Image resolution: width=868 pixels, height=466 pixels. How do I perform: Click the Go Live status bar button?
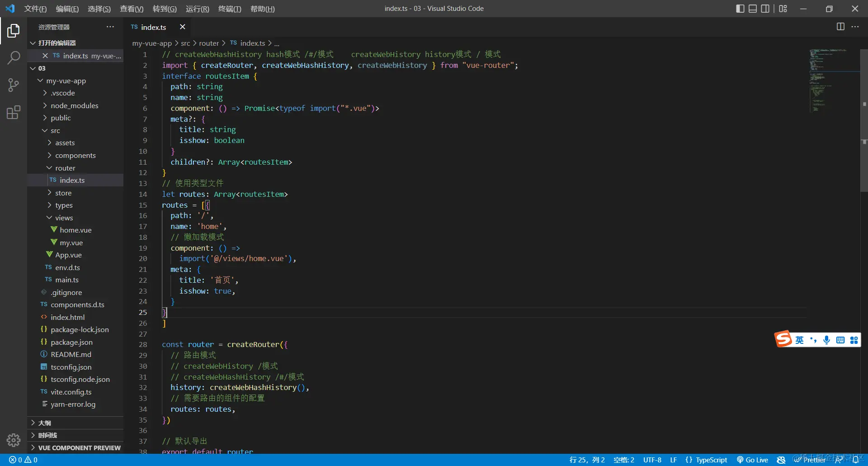(752, 460)
